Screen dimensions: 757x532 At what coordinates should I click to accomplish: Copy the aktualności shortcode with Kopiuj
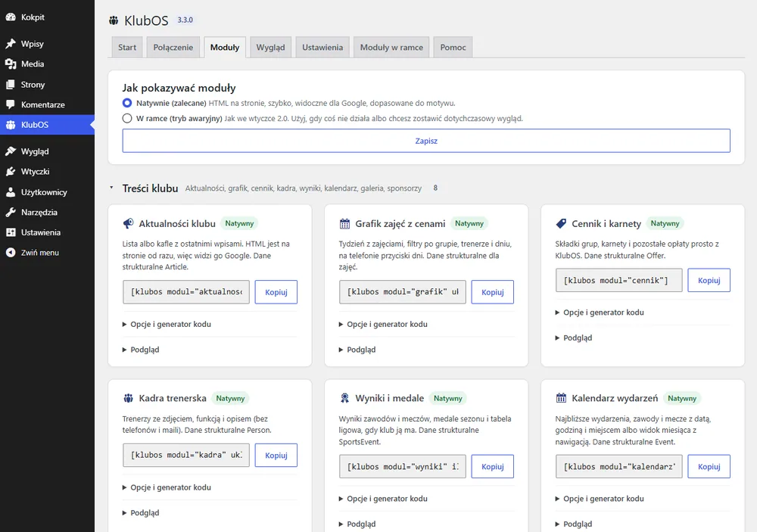point(276,292)
